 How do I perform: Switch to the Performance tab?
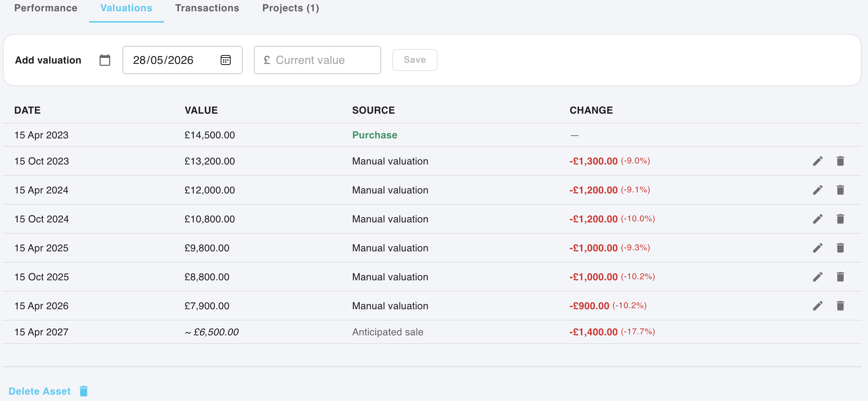46,8
